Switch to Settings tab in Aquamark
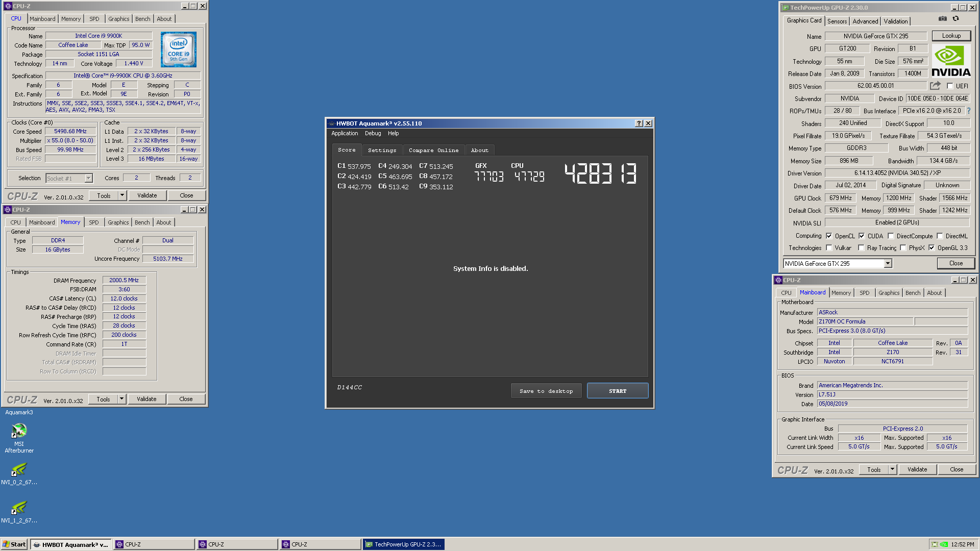This screenshot has width=980, height=551. point(382,151)
